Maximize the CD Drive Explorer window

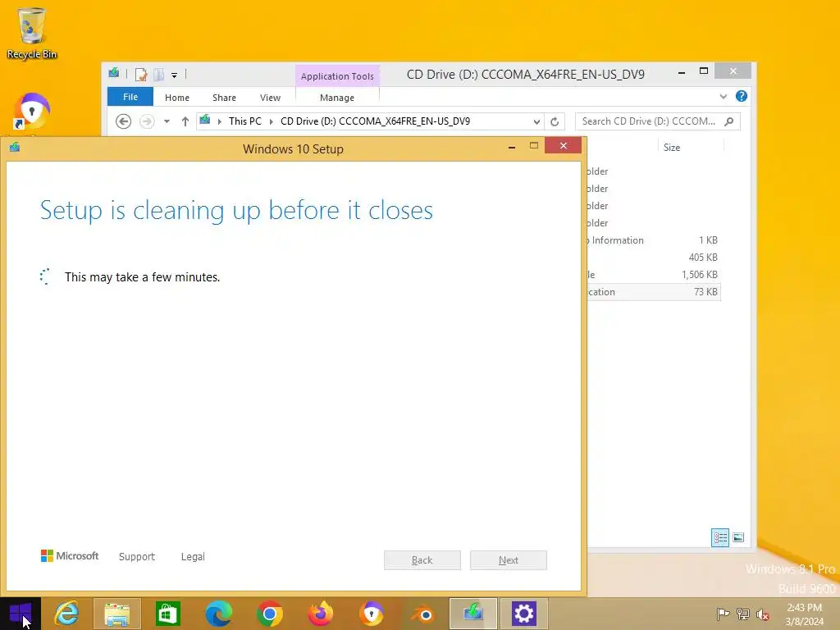tap(704, 71)
